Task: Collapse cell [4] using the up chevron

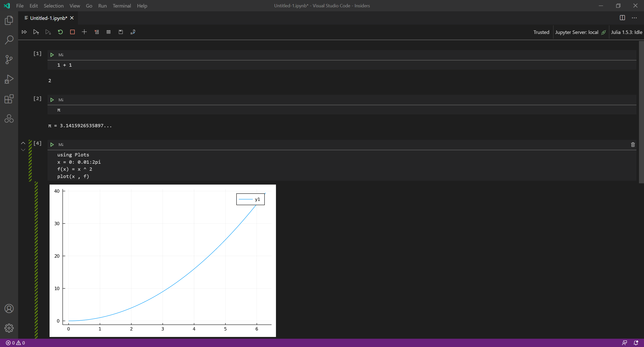Action: click(x=23, y=143)
